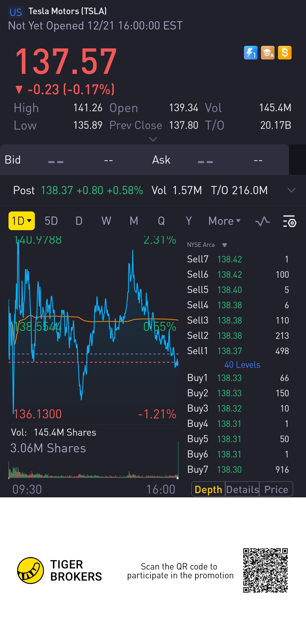
Task: Open the orange stacked-layers Level 2 icon
Action: pyautogui.click(x=268, y=53)
